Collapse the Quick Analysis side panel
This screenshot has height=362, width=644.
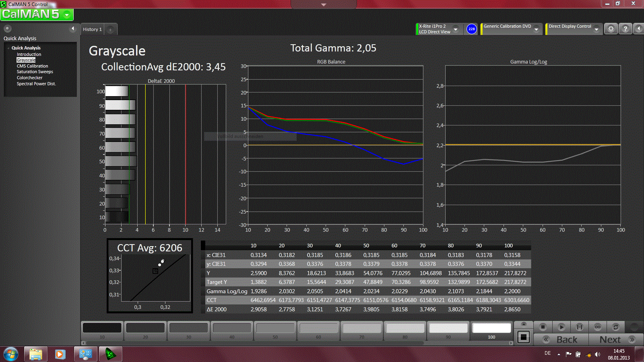coord(73,29)
